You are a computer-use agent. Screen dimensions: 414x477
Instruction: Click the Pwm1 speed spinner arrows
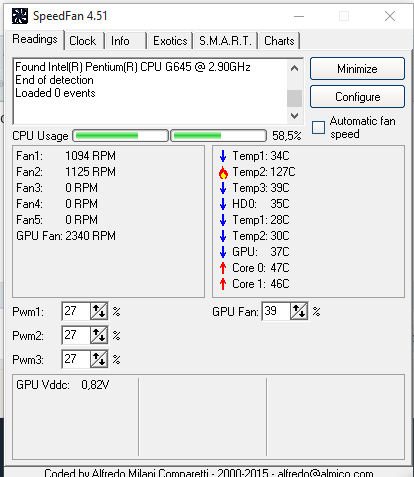tap(99, 311)
